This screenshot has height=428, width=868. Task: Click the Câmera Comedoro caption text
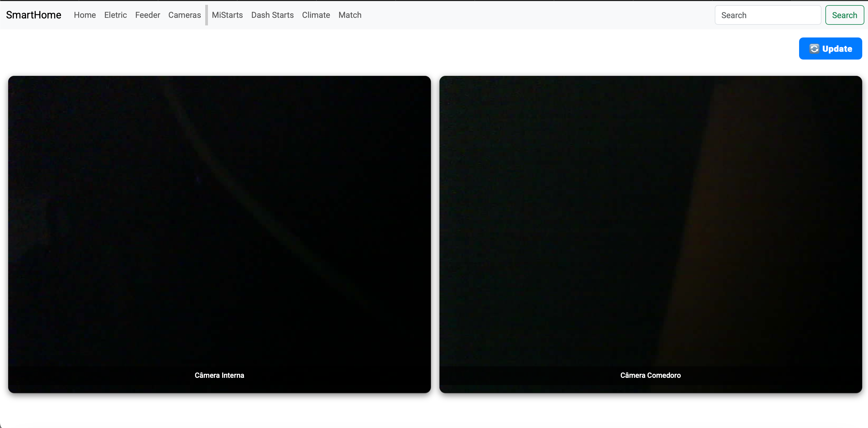(651, 375)
